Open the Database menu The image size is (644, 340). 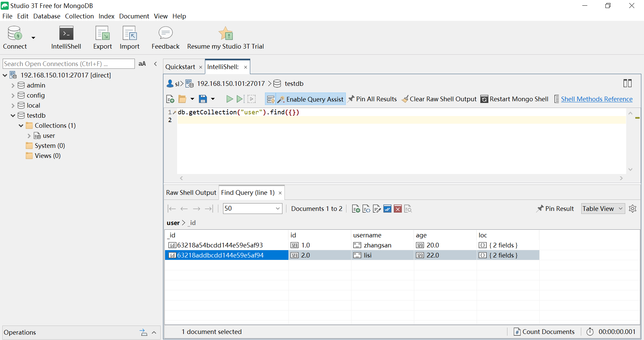(47, 16)
